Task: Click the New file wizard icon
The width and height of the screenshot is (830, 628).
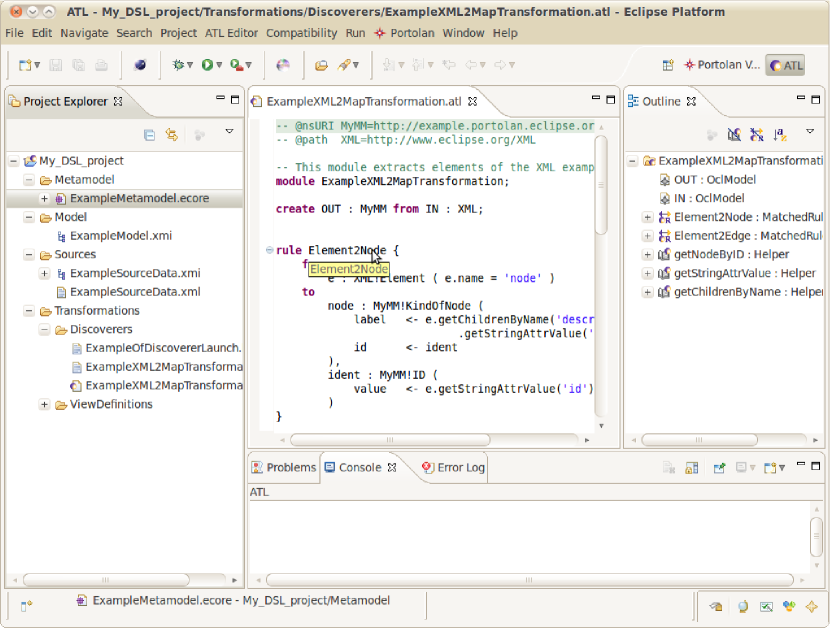Action: pyautogui.click(x=25, y=65)
